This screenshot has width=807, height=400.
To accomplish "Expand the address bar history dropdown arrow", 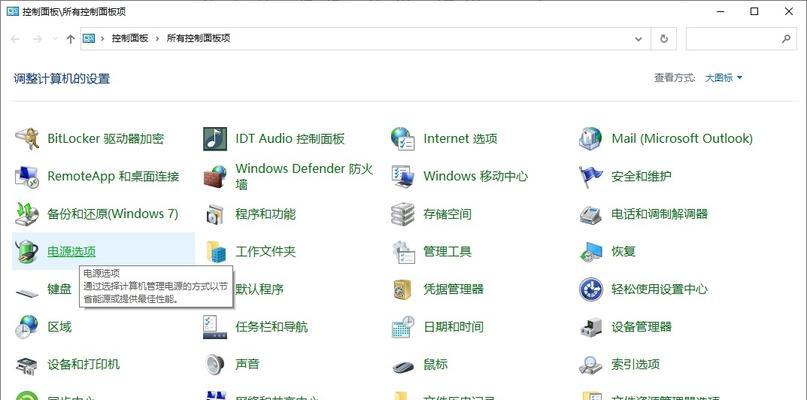I will 639,39.
